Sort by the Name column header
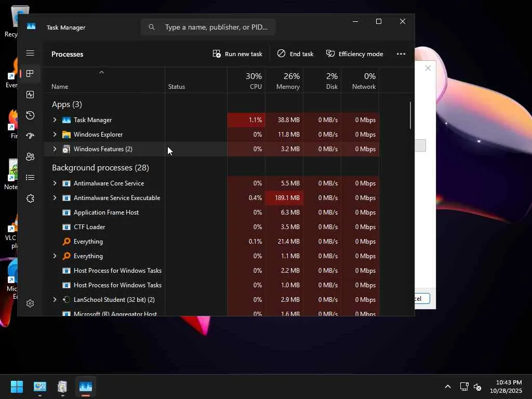Image resolution: width=532 pixels, height=399 pixels. point(60,87)
